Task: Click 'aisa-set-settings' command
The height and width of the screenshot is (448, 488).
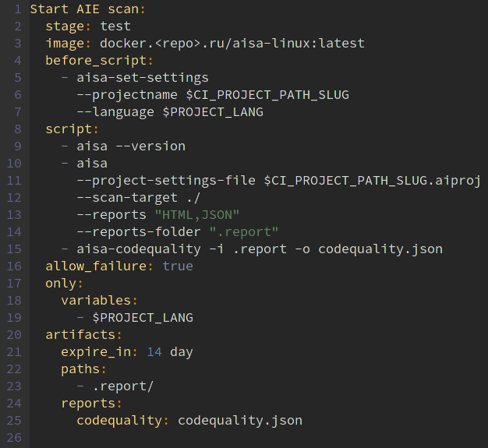Action: point(143,79)
